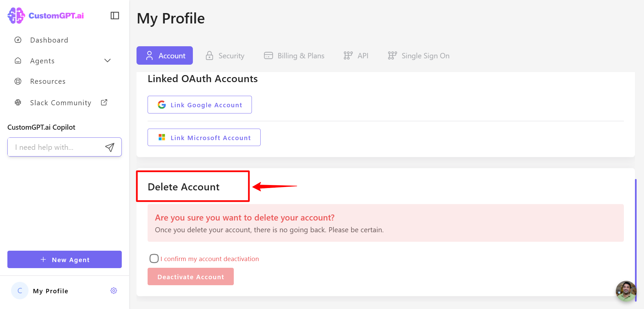Check the confirm account deactivation box
The image size is (644, 309).
point(154,258)
